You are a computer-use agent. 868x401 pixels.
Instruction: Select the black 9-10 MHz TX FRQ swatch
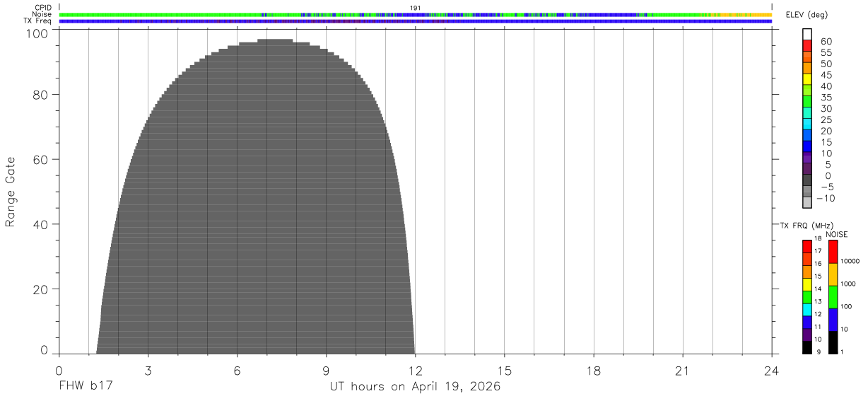click(807, 347)
